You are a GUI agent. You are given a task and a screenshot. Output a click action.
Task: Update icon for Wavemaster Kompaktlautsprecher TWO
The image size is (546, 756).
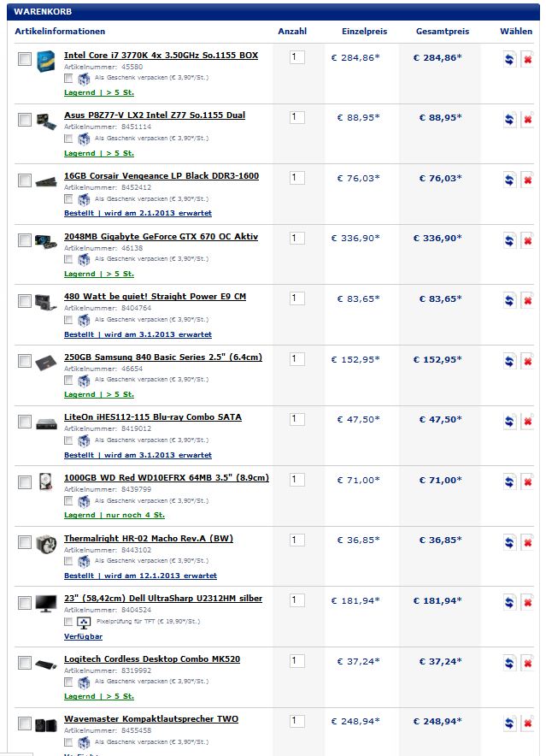point(509,724)
